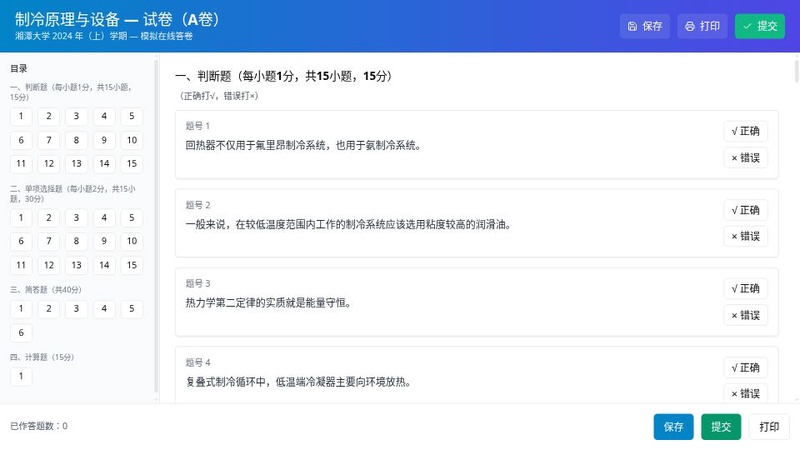Screen dimensions: 800x450
Task: Open 简答题 question 3 in sidebar
Action: 76,309
